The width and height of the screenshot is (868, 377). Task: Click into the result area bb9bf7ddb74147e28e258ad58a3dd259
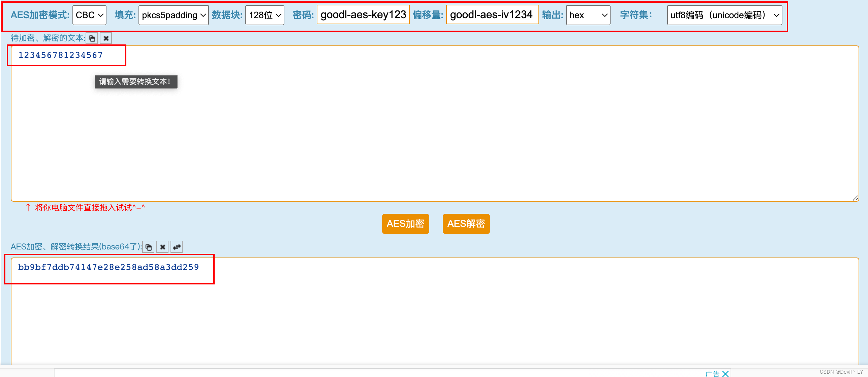[435, 311]
